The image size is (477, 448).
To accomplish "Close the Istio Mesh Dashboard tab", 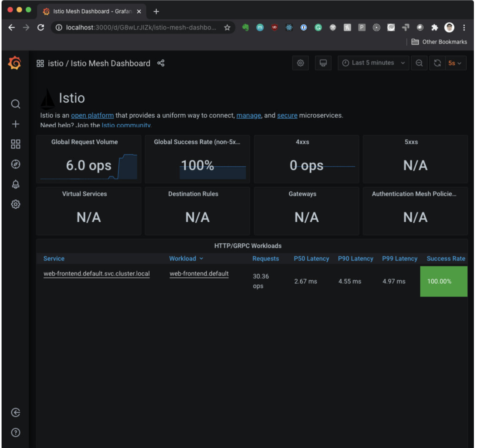I will pos(139,11).
